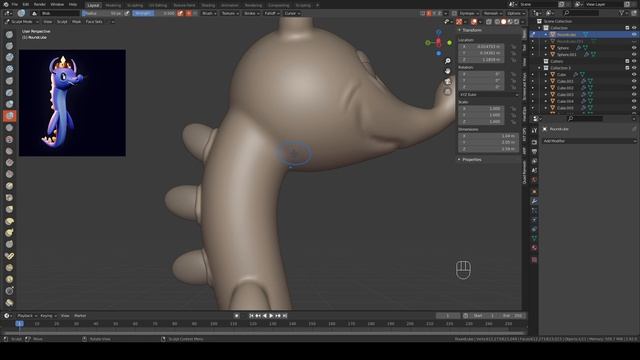Image resolution: width=640 pixels, height=360 pixels.
Task: Open the Add Modifier dropdown
Action: pyautogui.click(x=589, y=141)
